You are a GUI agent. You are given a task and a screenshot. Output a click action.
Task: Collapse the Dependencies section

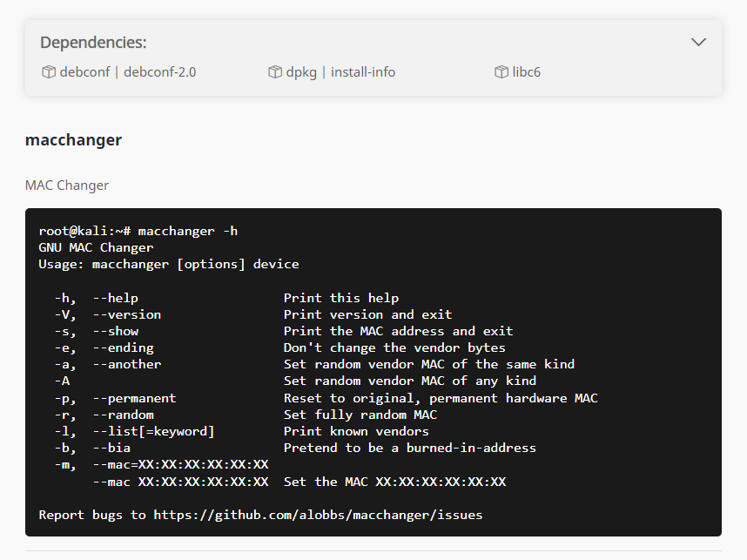pos(698,41)
